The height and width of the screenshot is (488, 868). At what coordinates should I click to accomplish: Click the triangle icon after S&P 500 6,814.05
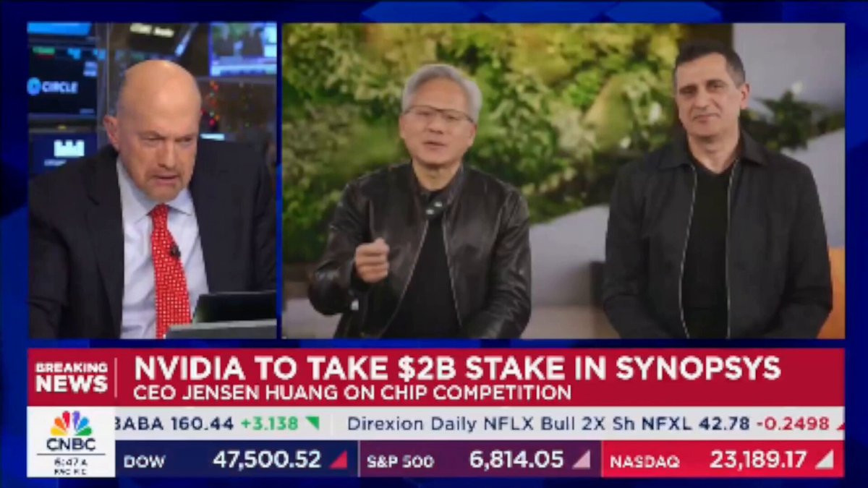click(x=582, y=460)
